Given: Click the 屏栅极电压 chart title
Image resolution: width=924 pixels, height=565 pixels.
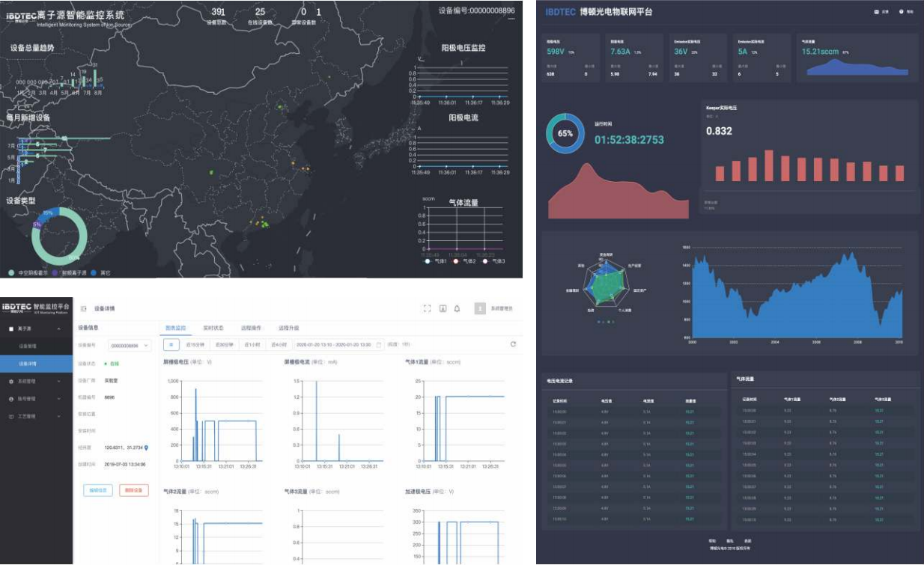Looking at the screenshot, I should point(176,361).
